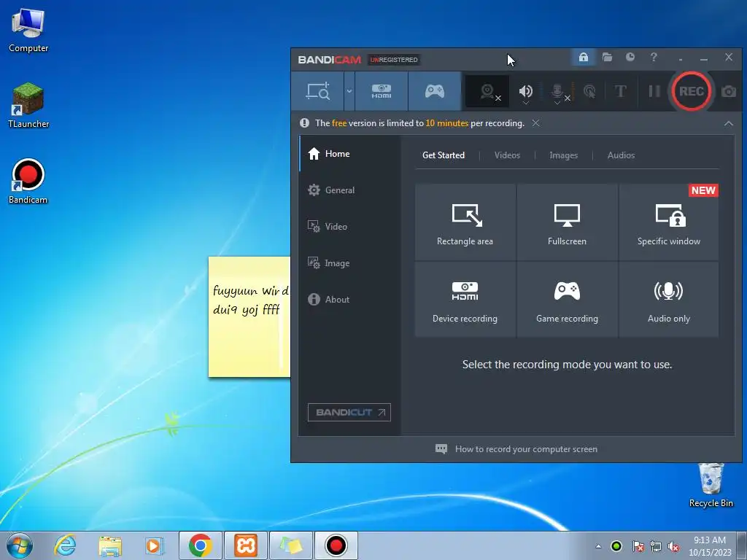Open the Home section in sidebar

coord(350,154)
